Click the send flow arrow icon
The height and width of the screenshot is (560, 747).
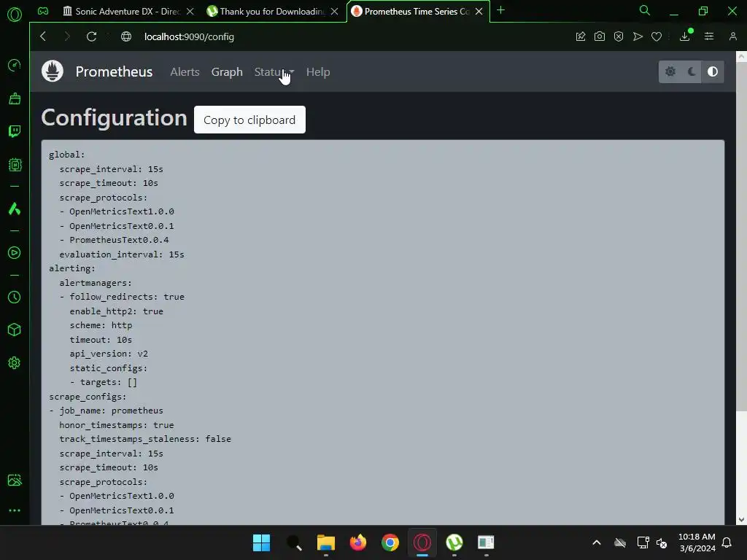[638, 36]
